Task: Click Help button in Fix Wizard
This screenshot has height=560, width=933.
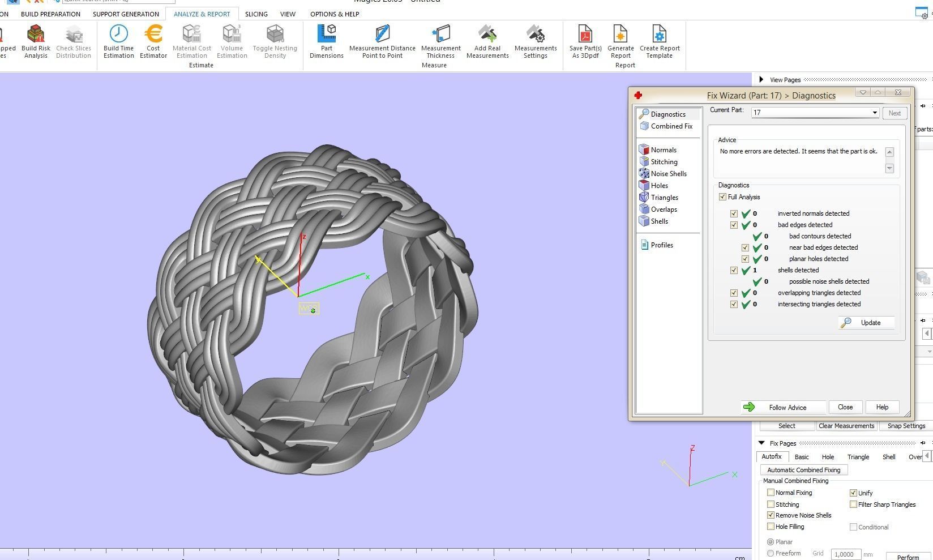Action: (x=882, y=407)
